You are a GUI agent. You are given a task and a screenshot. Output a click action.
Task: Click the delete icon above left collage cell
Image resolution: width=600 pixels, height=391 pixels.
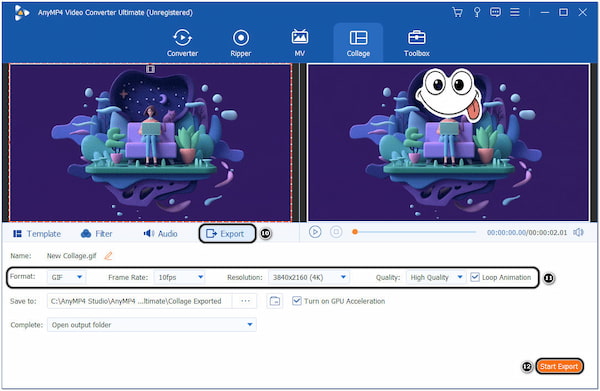pyautogui.click(x=150, y=69)
